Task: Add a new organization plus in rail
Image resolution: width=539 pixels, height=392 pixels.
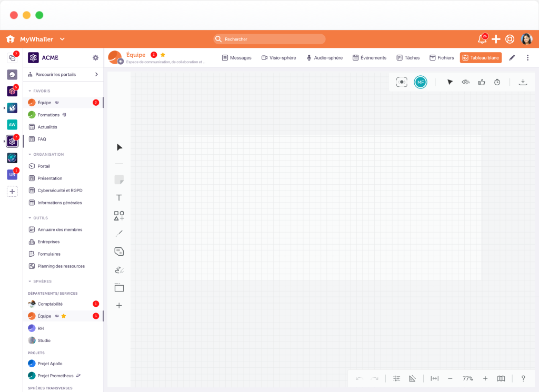Action: coord(12,192)
